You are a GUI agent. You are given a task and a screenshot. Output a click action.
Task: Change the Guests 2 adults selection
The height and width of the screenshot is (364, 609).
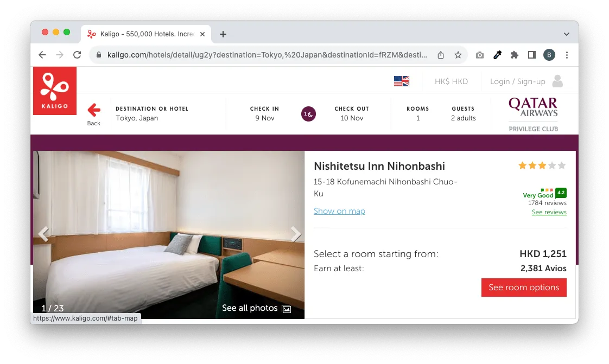463,114
